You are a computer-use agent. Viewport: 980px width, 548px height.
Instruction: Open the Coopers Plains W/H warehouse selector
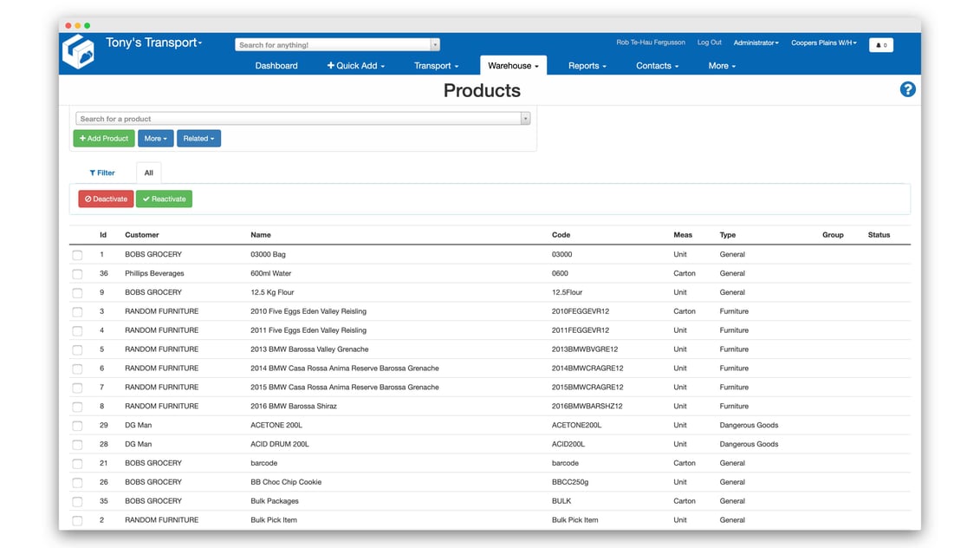click(823, 42)
